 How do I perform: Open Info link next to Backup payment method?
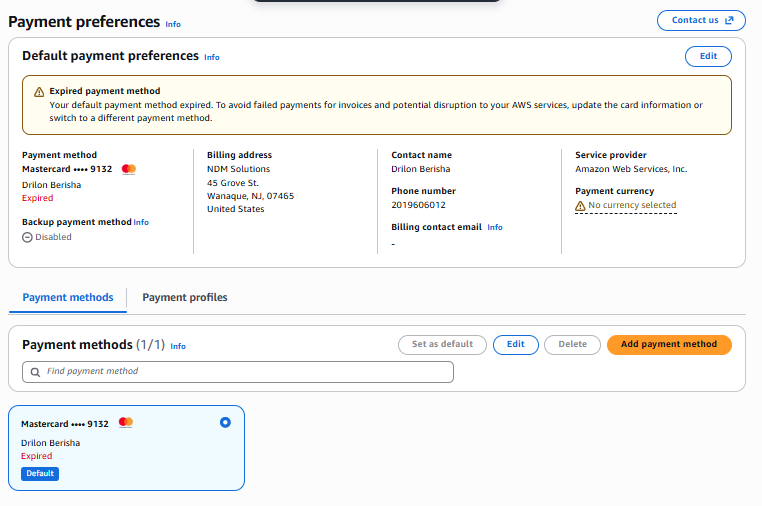pos(141,222)
